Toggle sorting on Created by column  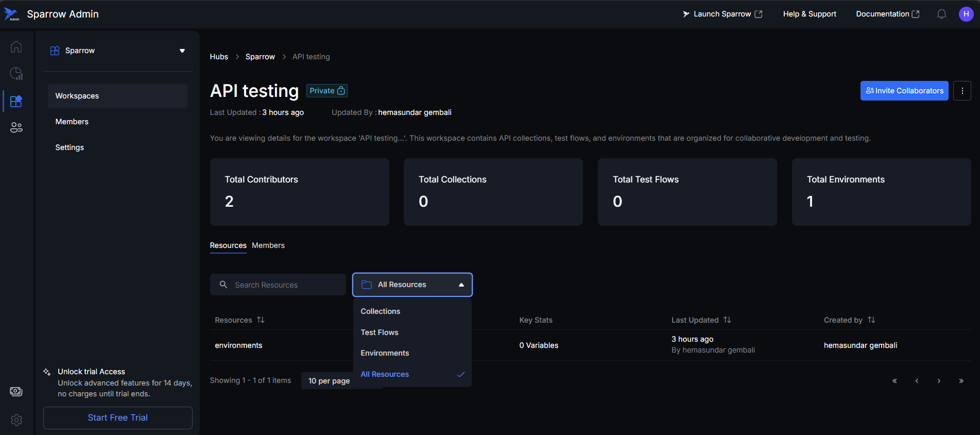871,320
